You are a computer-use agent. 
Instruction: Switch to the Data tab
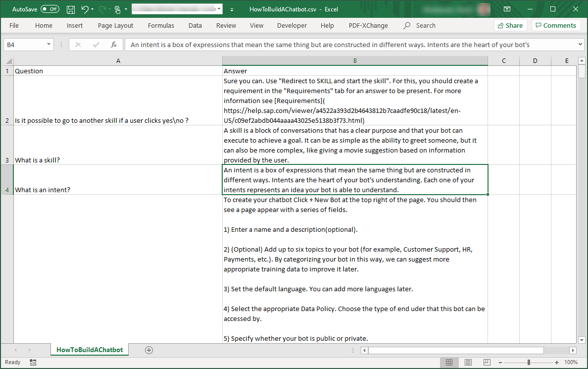point(195,26)
